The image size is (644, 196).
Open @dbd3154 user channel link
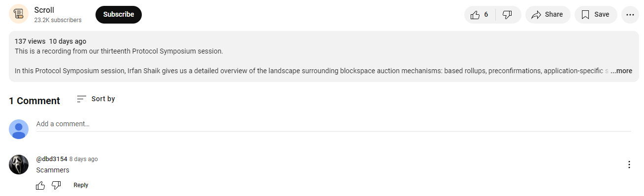52,159
